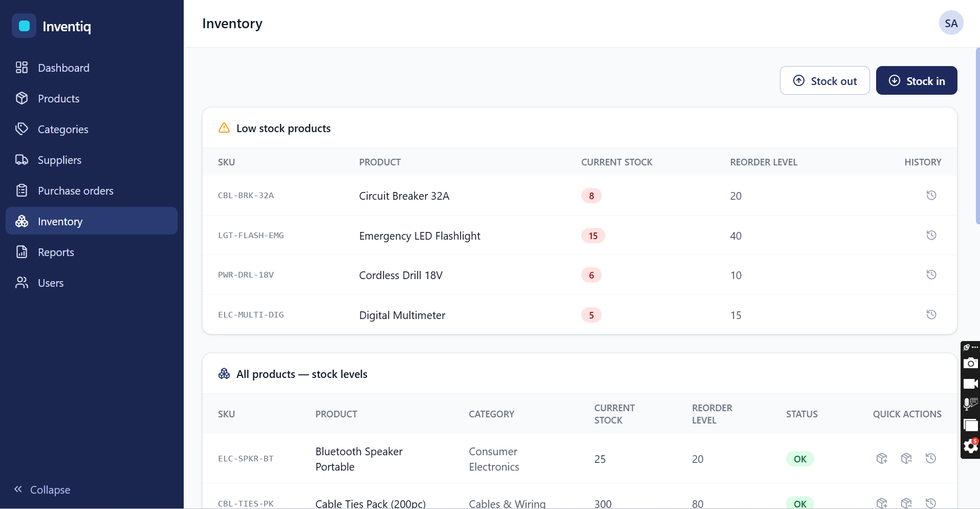Image resolution: width=980 pixels, height=509 pixels.
Task: Click the ELC-MULTI-DIG SKU cell
Action: coord(251,315)
